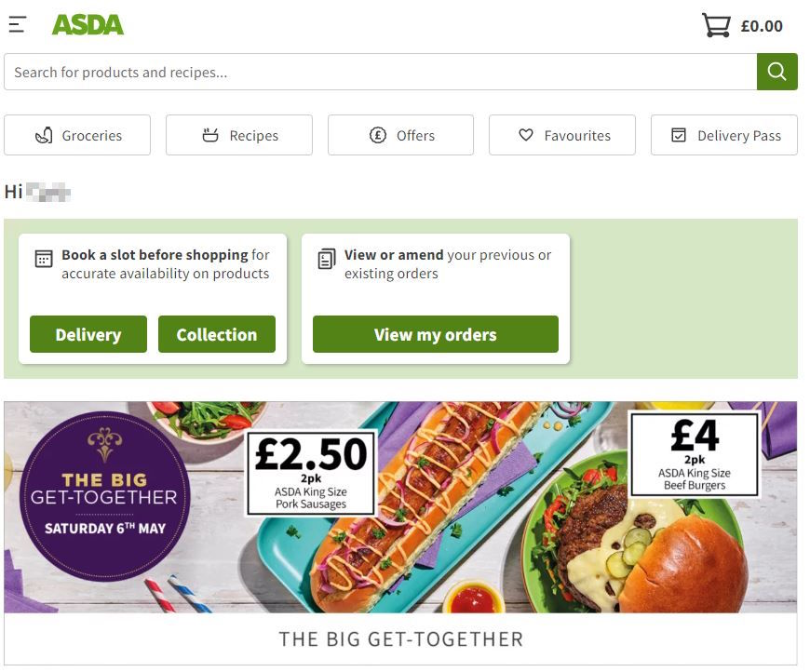Click the ASDA logo
The width and height of the screenshot is (810, 672).
tap(88, 25)
